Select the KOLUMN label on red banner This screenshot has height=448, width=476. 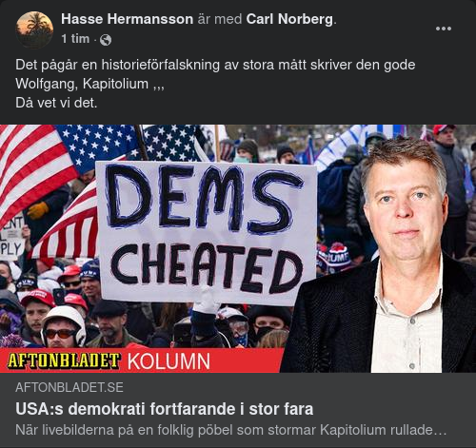pyautogui.click(x=169, y=361)
